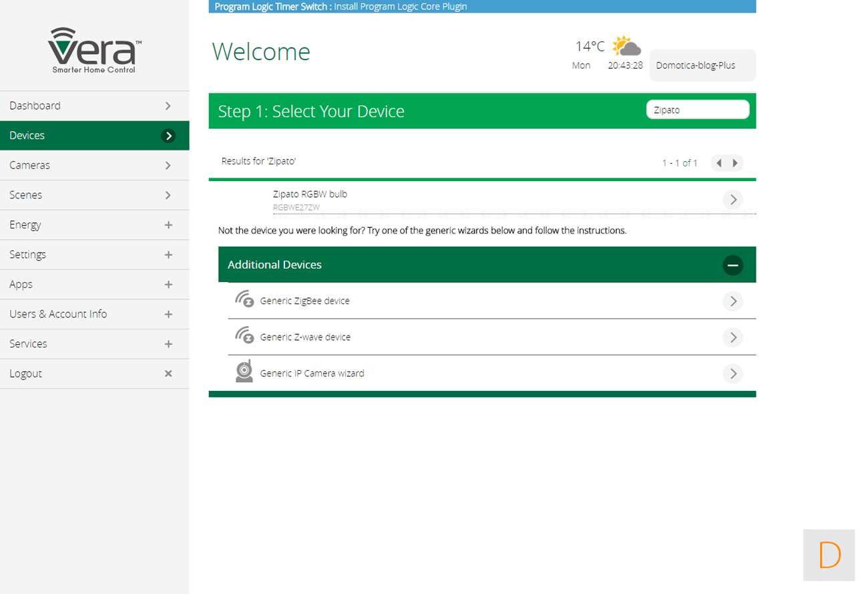Click Install Program Logic Core Plugin link
Screen dimensions: 868x594
pos(400,7)
